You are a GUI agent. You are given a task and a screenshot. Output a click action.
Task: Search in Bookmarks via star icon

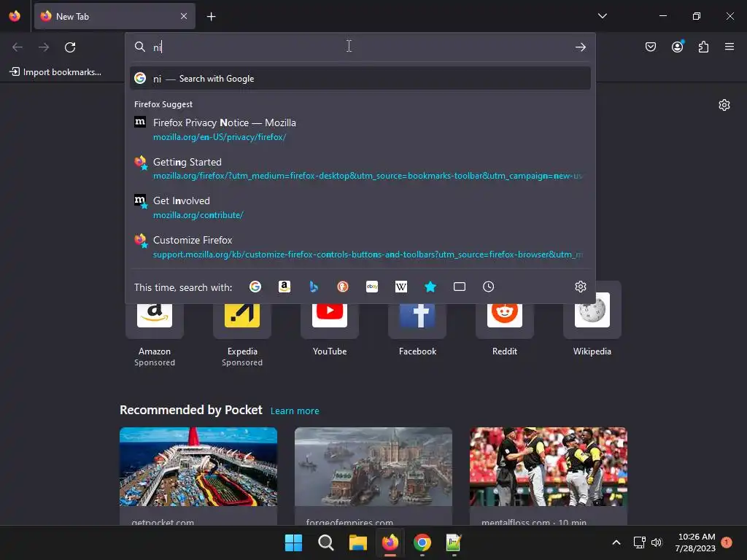[x=430, y=287]
